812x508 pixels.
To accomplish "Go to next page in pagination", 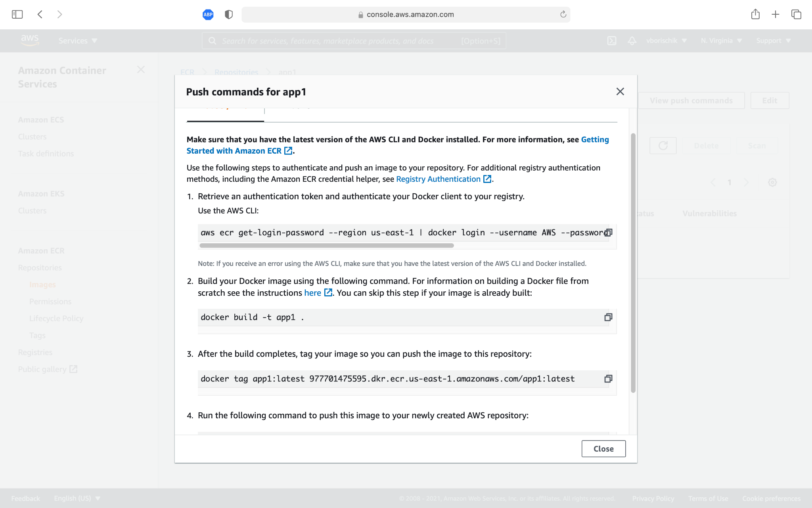I will coord(746,183).
